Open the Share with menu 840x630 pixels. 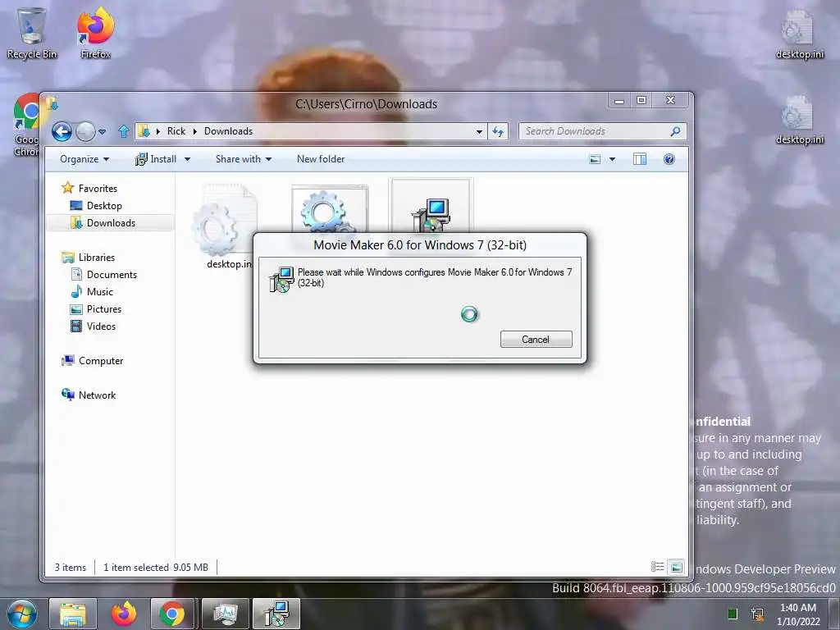[243, 159]
